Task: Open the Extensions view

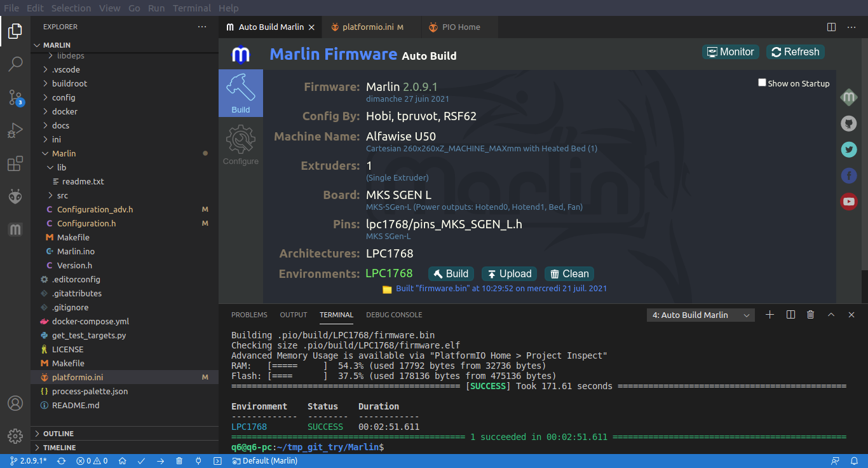Action: [15, 164]
